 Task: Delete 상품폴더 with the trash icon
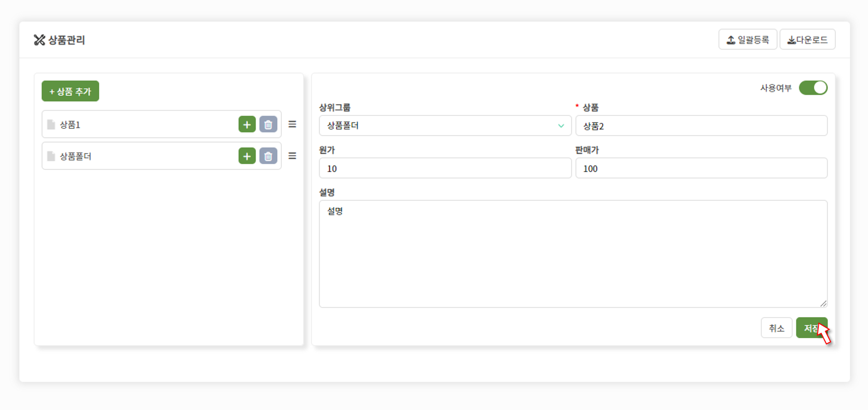tap(268, 156)
